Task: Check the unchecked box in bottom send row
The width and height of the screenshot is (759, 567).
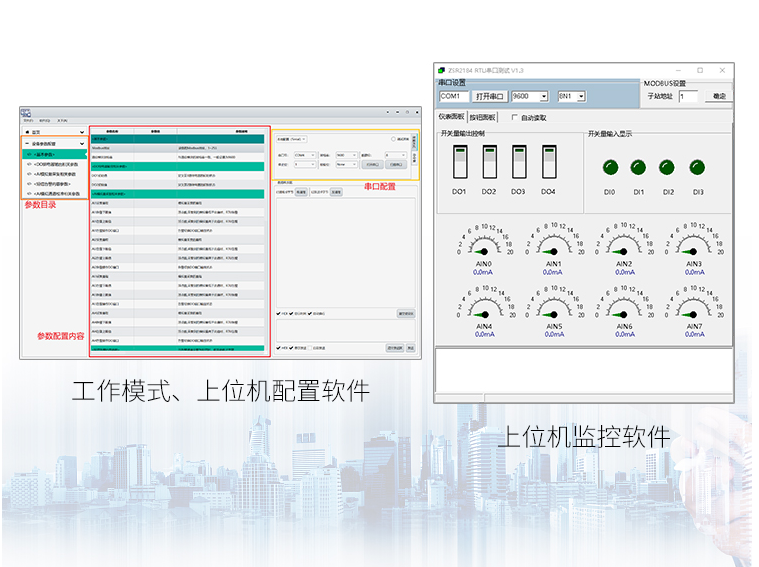Action: pyautogui.click(x=310, y=348)
